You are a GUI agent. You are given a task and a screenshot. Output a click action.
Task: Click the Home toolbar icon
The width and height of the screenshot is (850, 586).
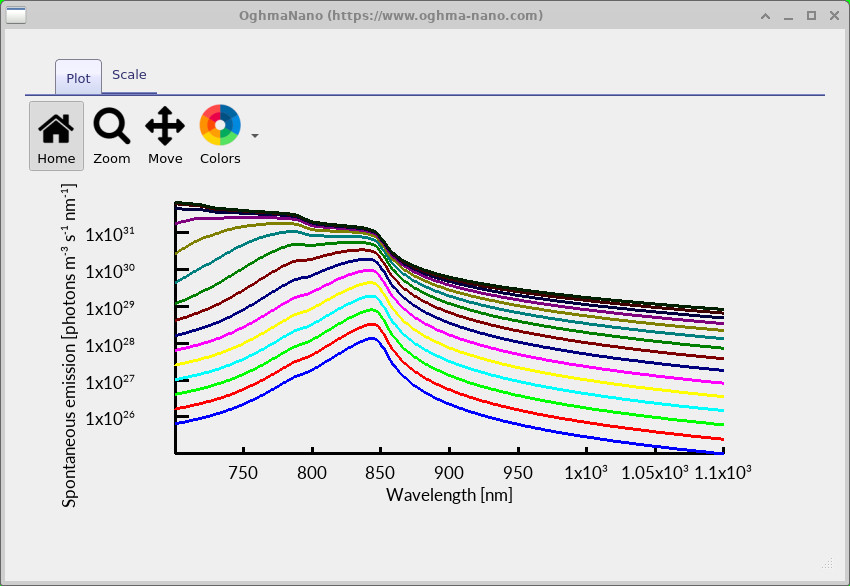[x=56, y=136]
